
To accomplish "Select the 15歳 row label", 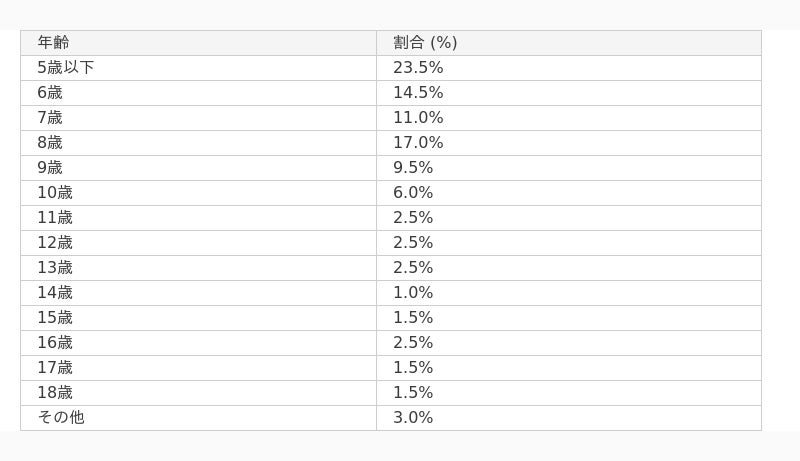I will pyautogui.click(x=55, y=318).
